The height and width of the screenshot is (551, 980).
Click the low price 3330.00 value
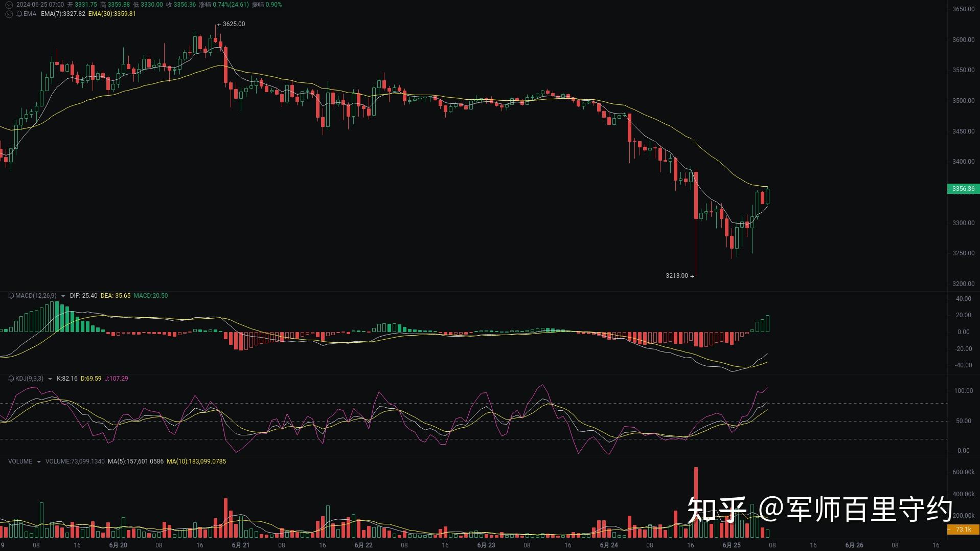point(152,5)
